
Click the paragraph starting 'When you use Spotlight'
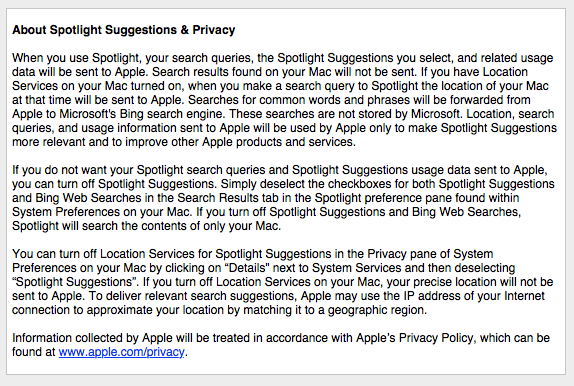coord(284,100)
